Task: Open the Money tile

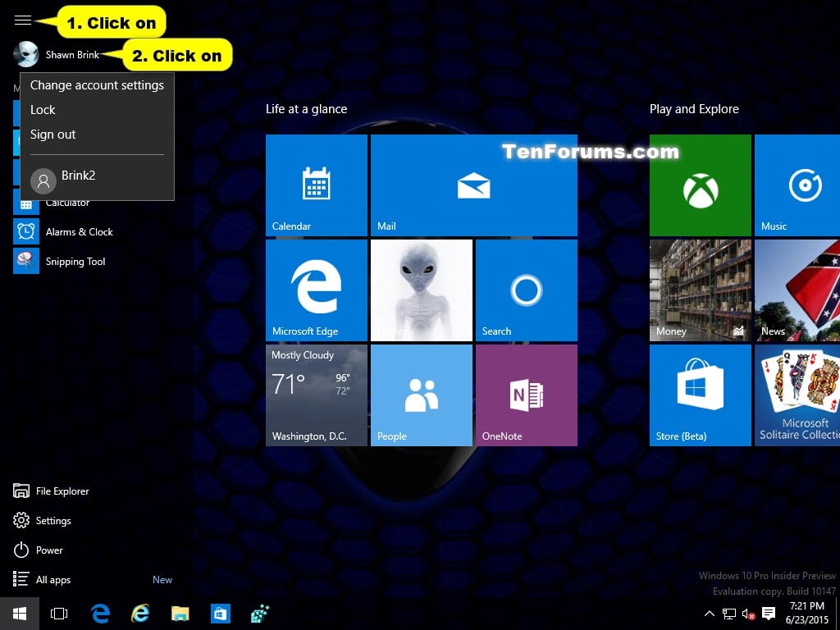Action: (701, 290)
